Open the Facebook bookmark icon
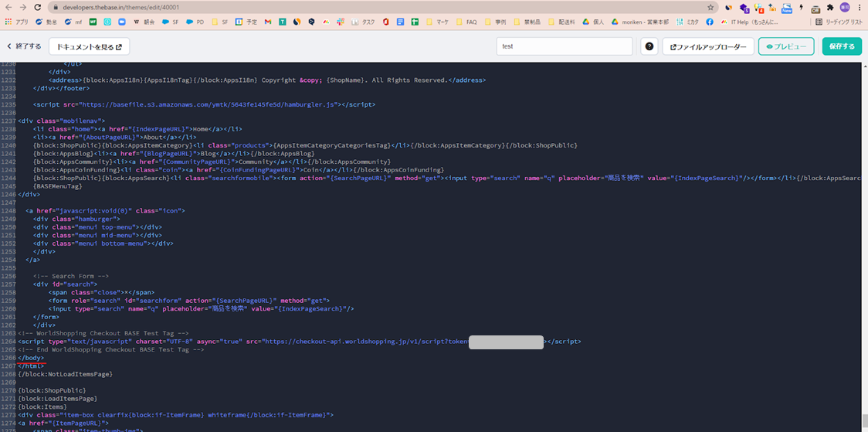Screen dimensions: 868x432 [x=710, y=22]
